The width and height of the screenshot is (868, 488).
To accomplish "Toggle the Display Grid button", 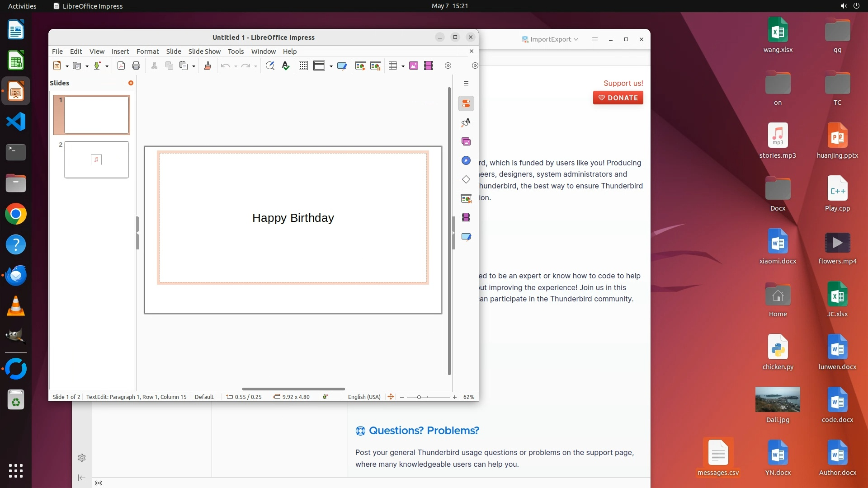I will 303,66.
